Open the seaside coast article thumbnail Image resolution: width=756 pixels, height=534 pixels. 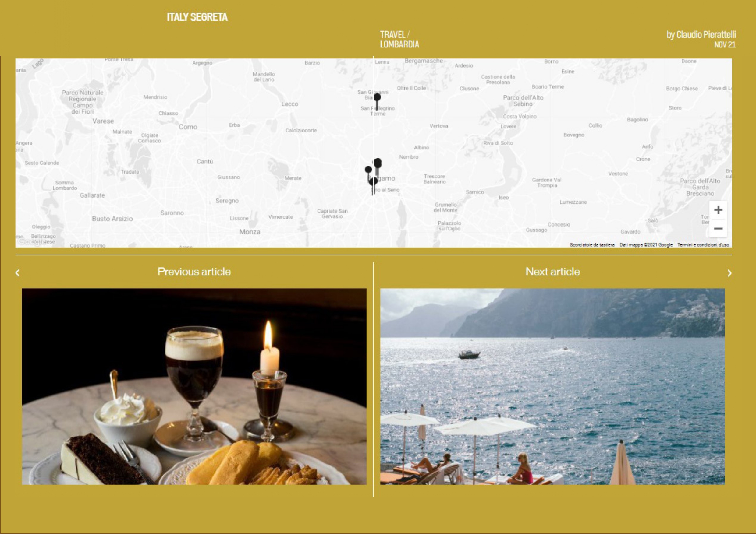[x=552, y=386]
